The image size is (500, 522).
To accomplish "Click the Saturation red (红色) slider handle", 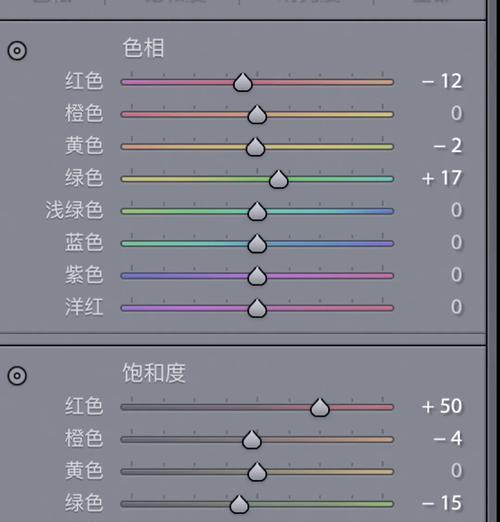I will [x=320, y=407].
